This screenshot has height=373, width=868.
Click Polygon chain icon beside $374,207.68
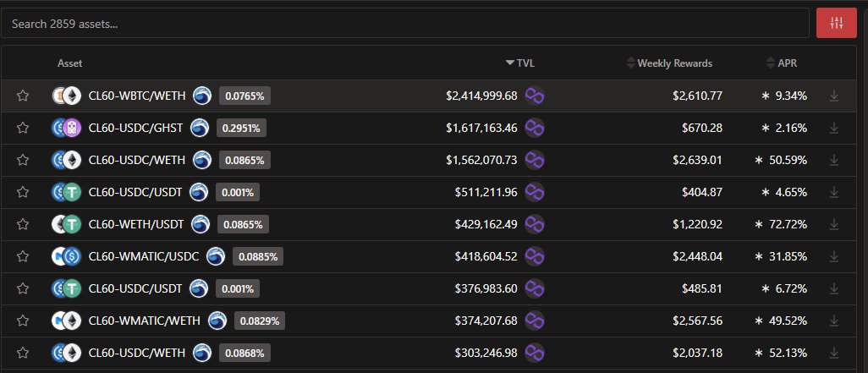(535, 321)
